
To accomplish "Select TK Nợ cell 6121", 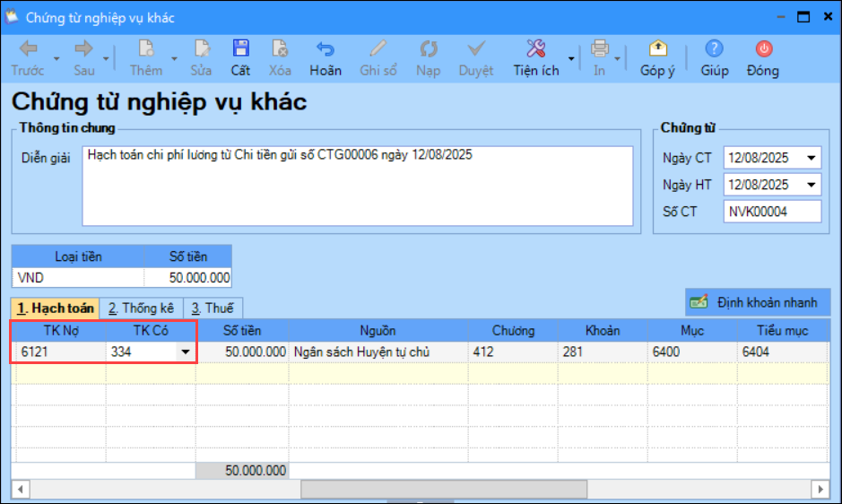I will 61,352.
